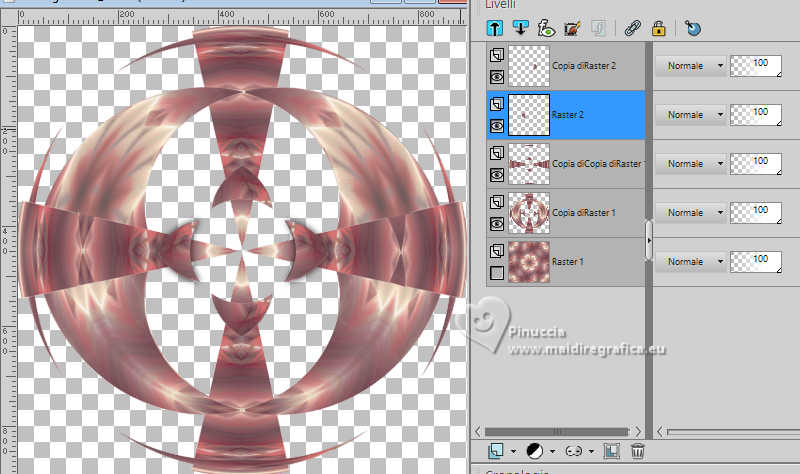800x474 pixels.
Task: Click the panel splitter collapse arrow
Action: [649, 240]
